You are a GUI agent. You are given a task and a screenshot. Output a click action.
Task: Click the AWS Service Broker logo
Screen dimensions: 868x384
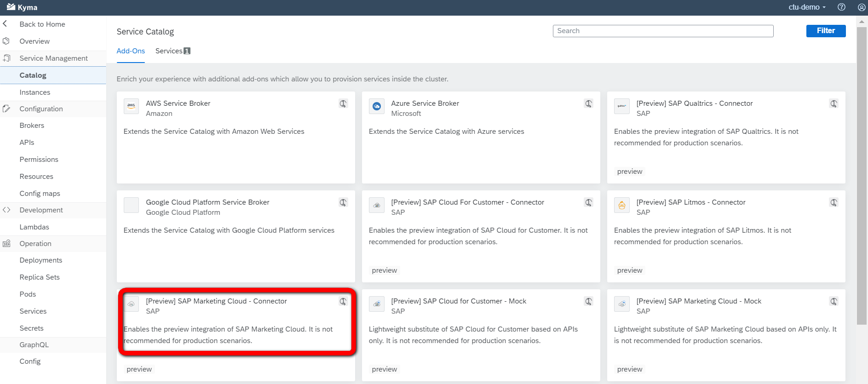click(x=131, y=106)
